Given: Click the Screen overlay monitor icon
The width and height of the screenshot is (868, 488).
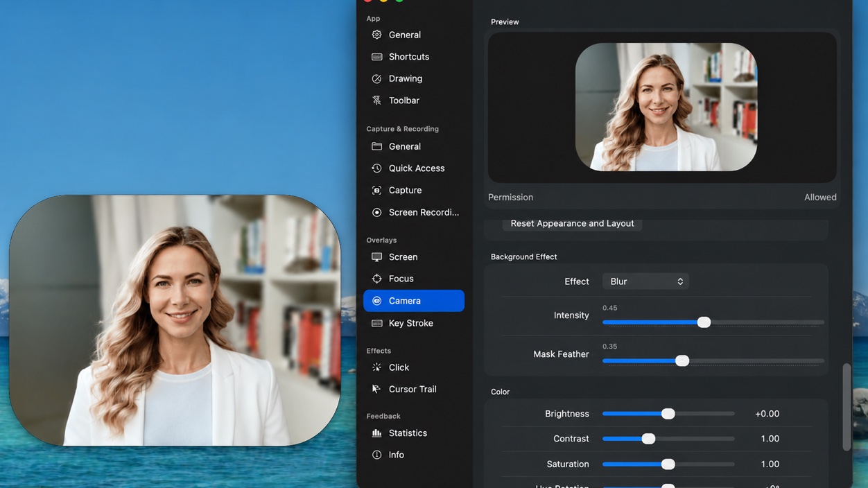Looking at the screenshot, I should coord(376,257).
